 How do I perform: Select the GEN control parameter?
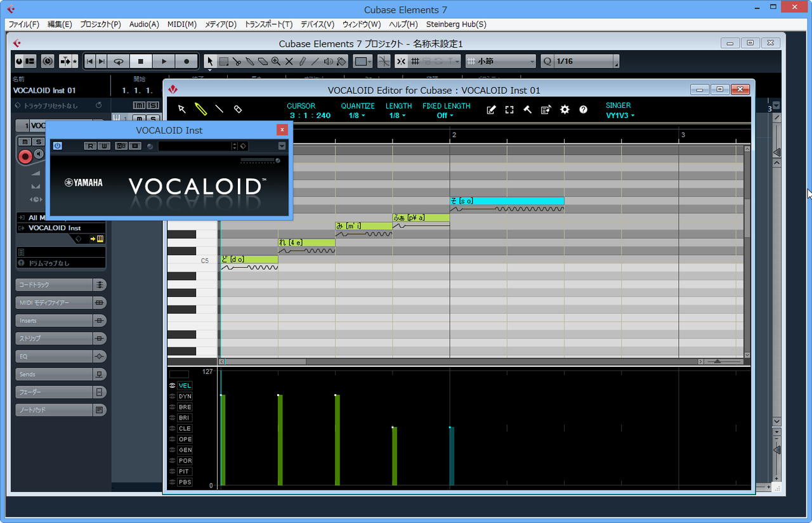[x=185, y=450]
